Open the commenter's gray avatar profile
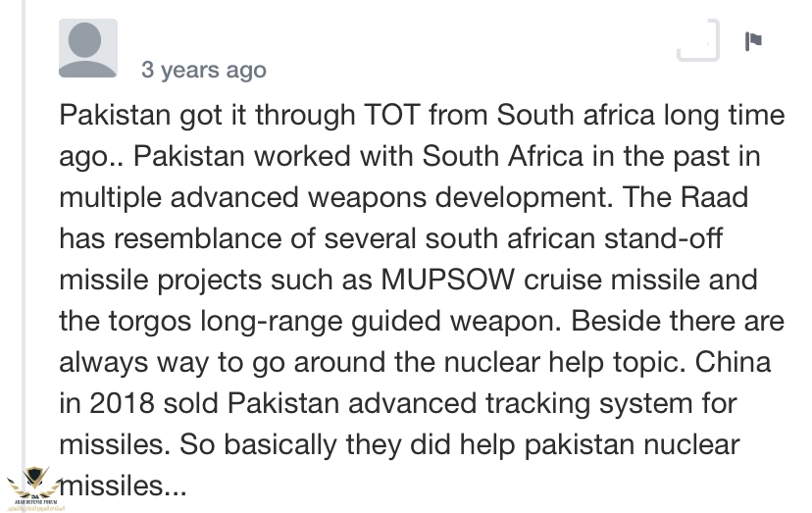 88,48
